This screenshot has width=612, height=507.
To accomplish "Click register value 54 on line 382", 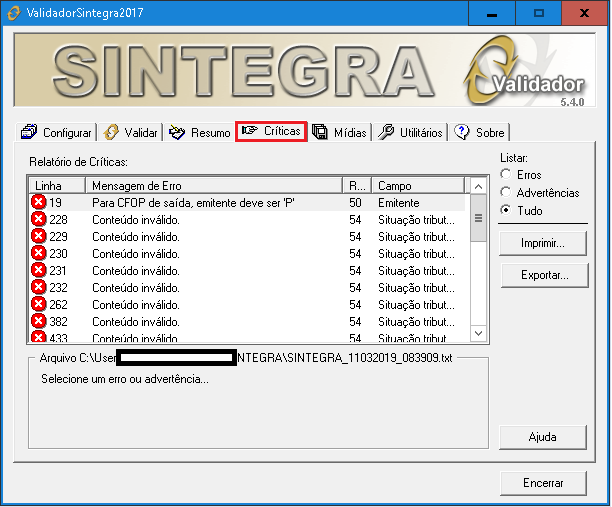I will (x=356, y=322).
